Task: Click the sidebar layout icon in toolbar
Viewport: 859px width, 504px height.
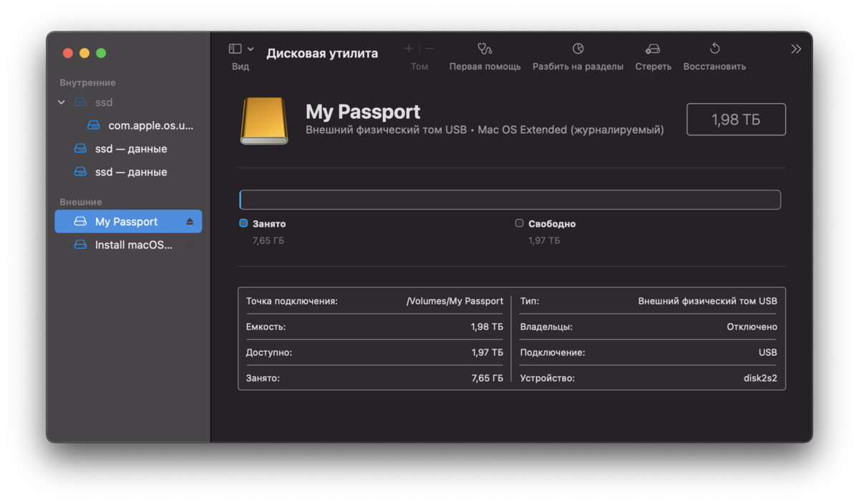Action: coord(235,49)
